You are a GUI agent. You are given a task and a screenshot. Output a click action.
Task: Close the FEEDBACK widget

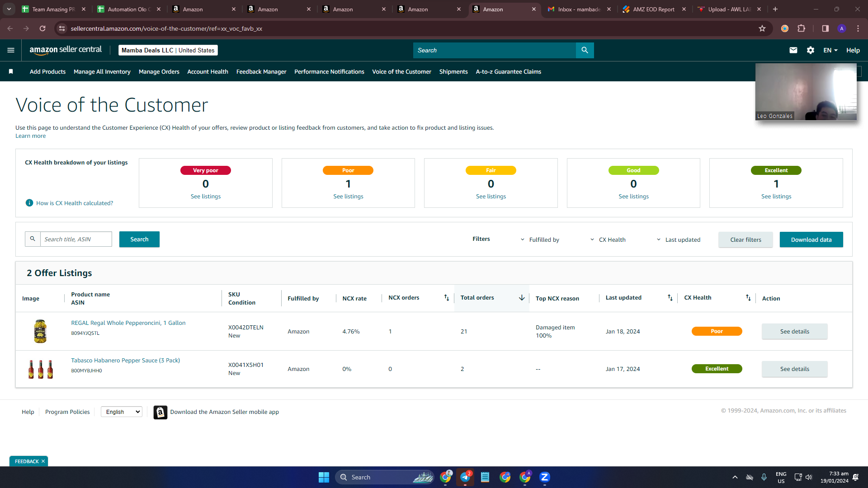(43, 461)
